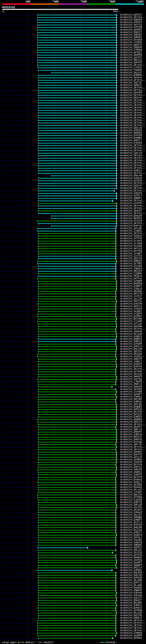
Task: Click the query end position 444
Action: tap(115, 11)
